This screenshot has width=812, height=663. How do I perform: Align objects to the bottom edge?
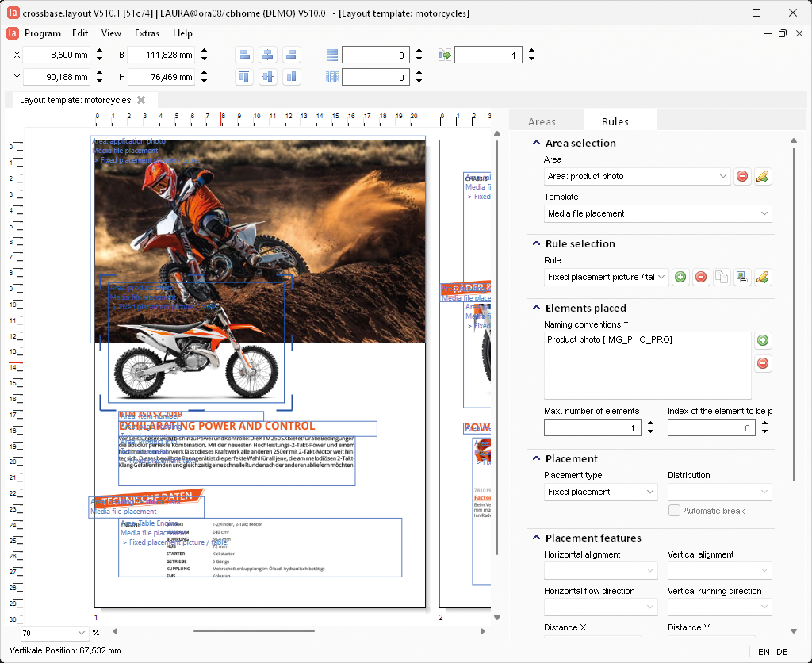tap(292, 77)
